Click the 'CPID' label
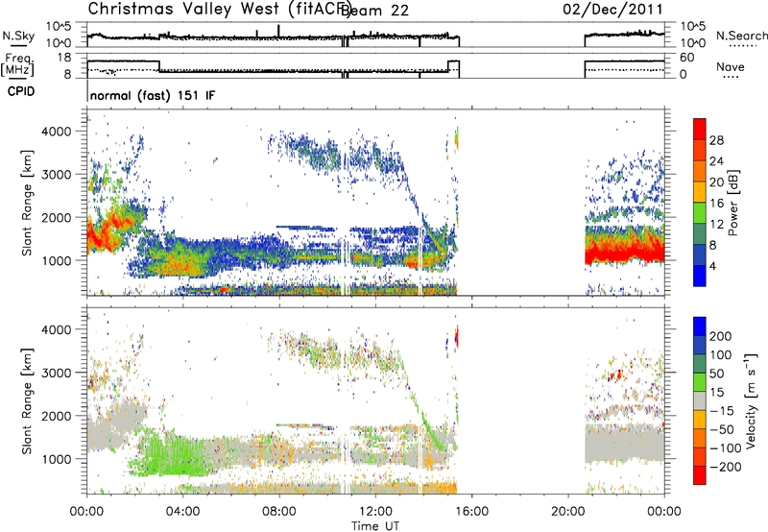The height and width of the screenshot is (532, 768). point(21,91)
